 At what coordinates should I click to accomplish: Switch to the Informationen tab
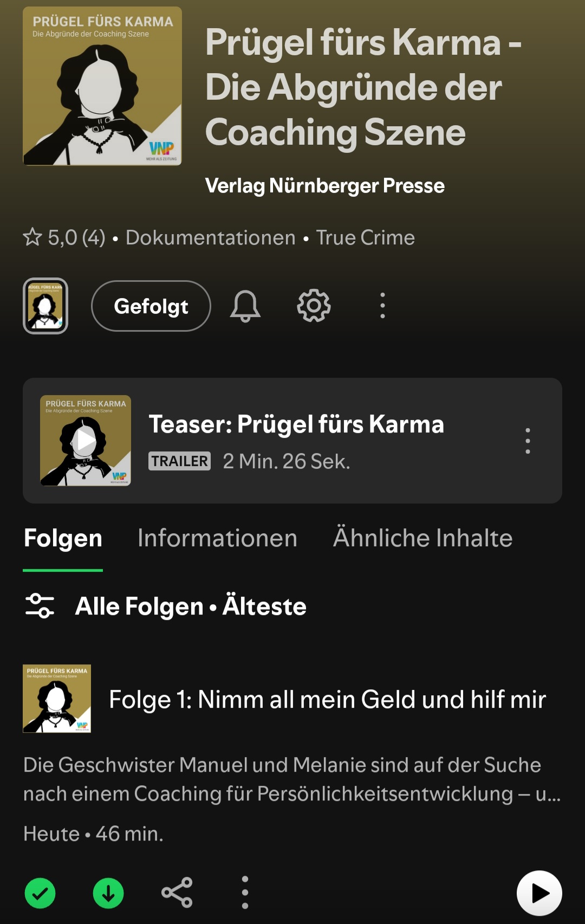[x=217, y=538]
